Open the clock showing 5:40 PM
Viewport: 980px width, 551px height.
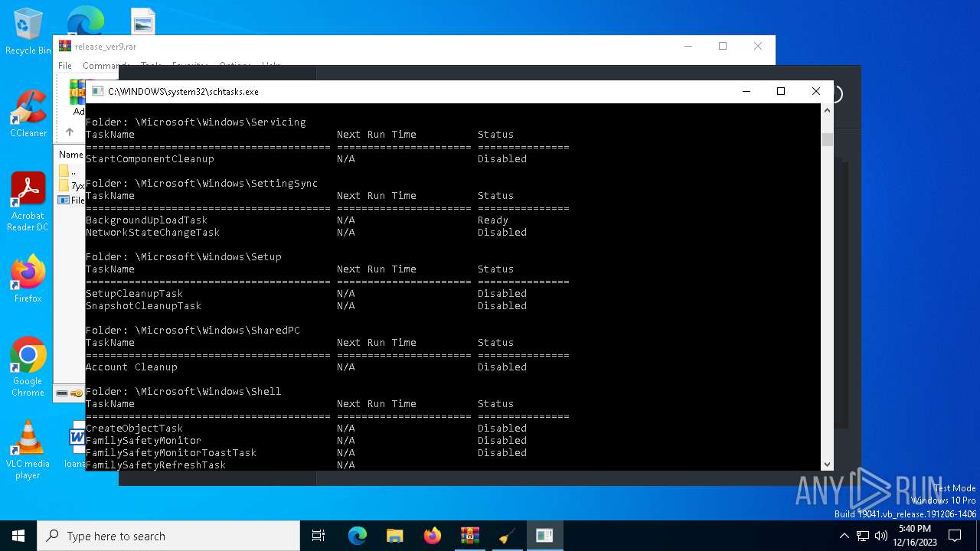click(915, 536)
